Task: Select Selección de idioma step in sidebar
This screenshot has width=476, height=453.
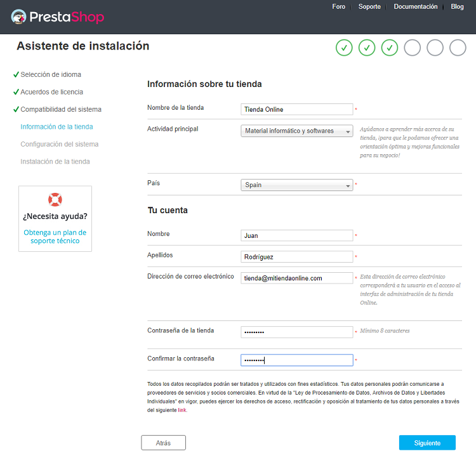Action: [x=51, y=74]
